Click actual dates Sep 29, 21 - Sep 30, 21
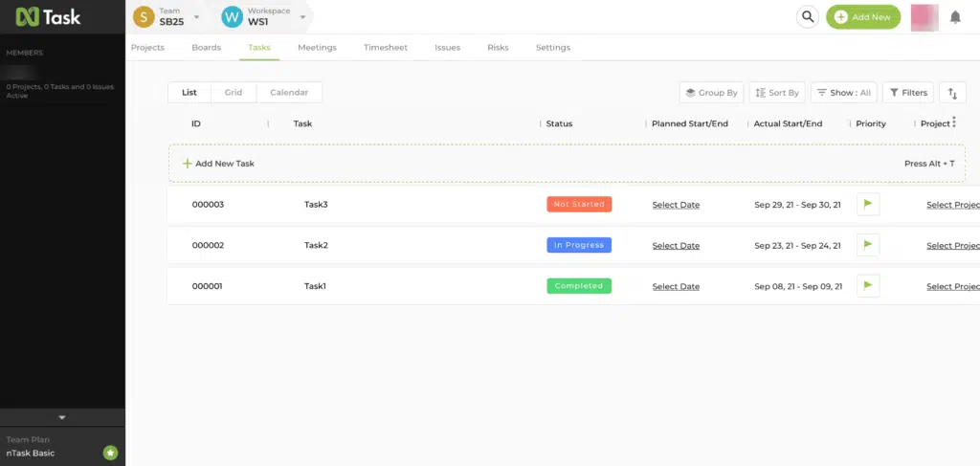This screenshot has width=980, height=466. [x=797, y=204]
